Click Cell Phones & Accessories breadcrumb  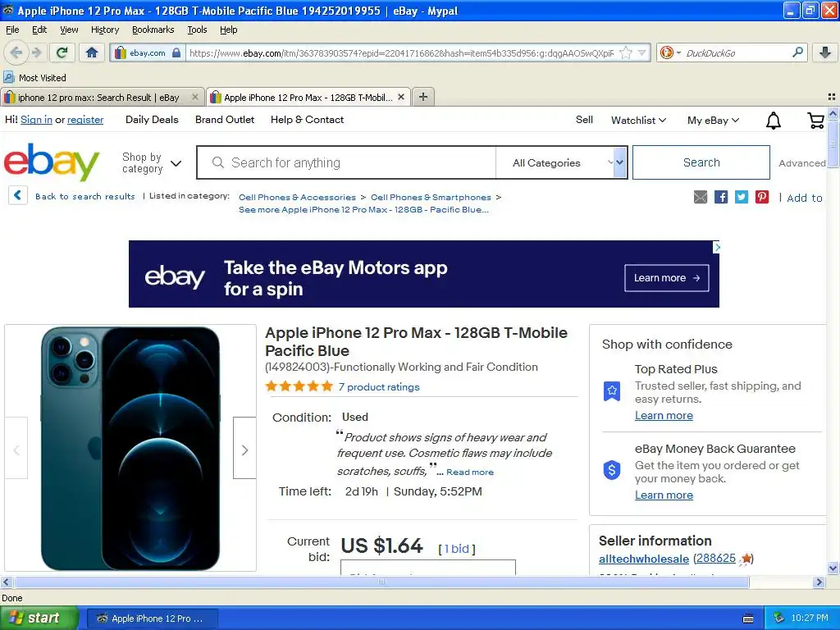(x=297, y=197)
